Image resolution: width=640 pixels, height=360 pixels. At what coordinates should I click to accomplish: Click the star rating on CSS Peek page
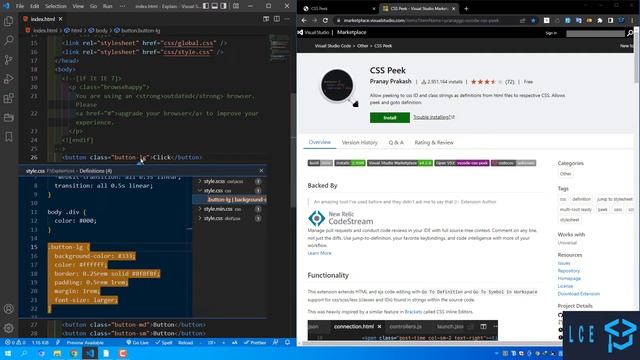click(487, 82)
